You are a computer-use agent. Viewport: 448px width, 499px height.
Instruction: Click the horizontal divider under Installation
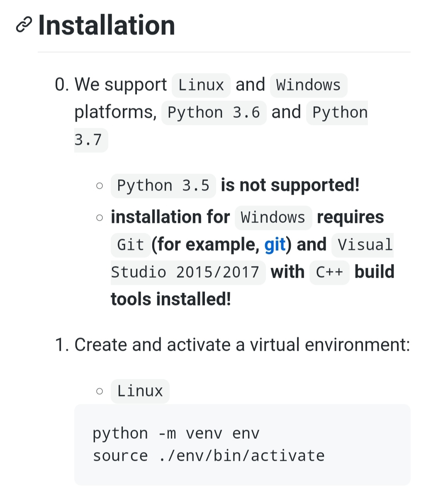(x=224, y=51)
